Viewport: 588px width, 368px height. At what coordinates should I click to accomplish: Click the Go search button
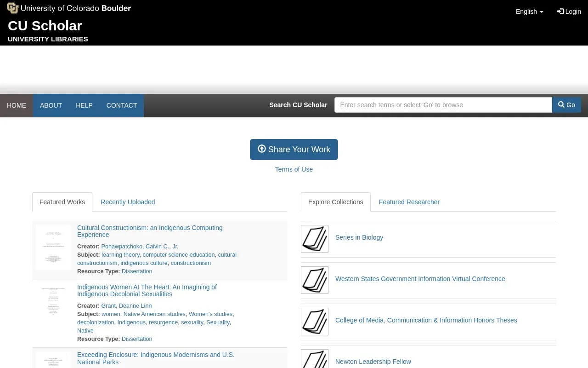pyautogui.click(x=566, y=105)
